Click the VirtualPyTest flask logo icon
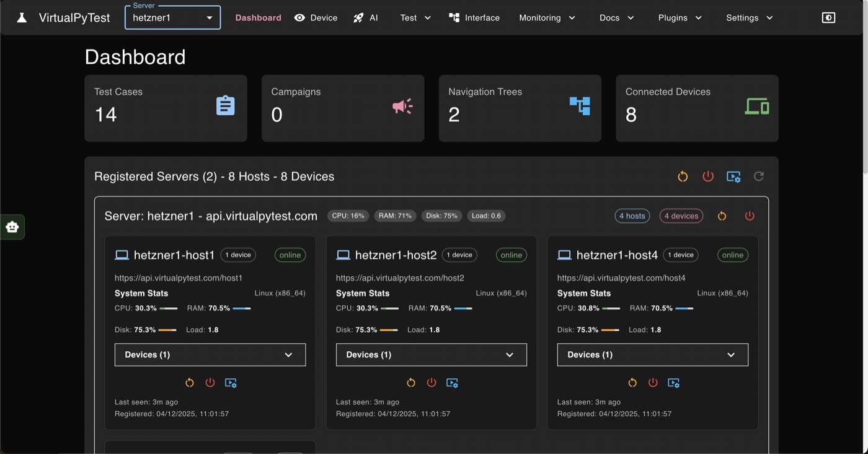The image size is (868, 454). (x=22, y=18)
